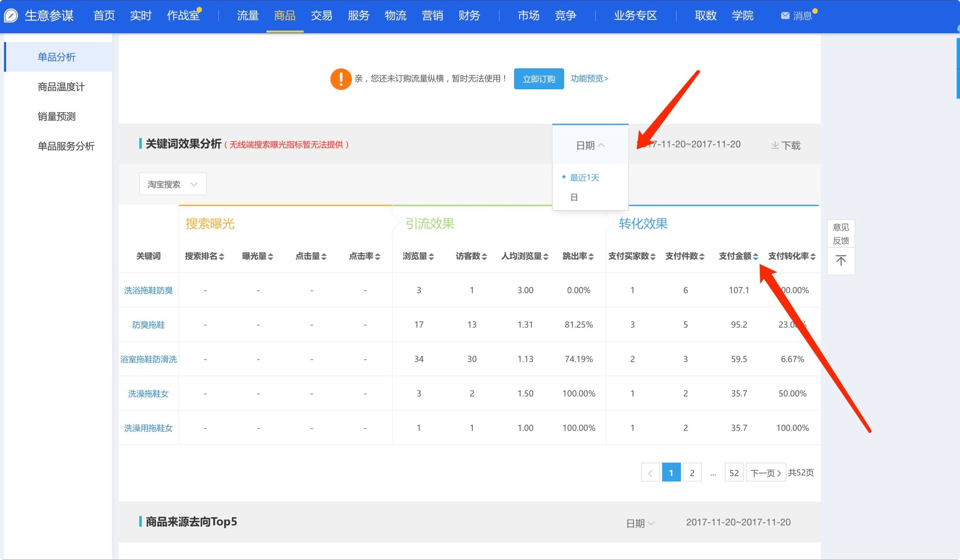Click the orange warning exclamation icon

tap(341, 79)
